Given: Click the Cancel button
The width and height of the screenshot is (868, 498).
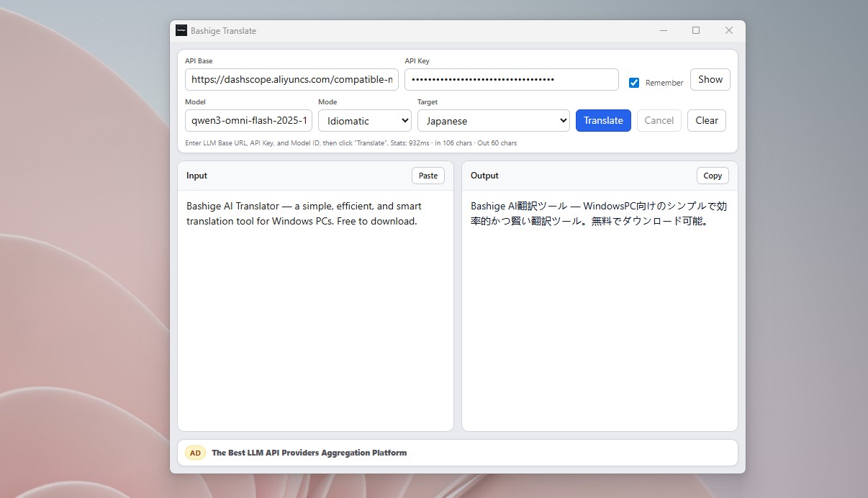Looking at the screenshot, I should click(x=659, y=120).
